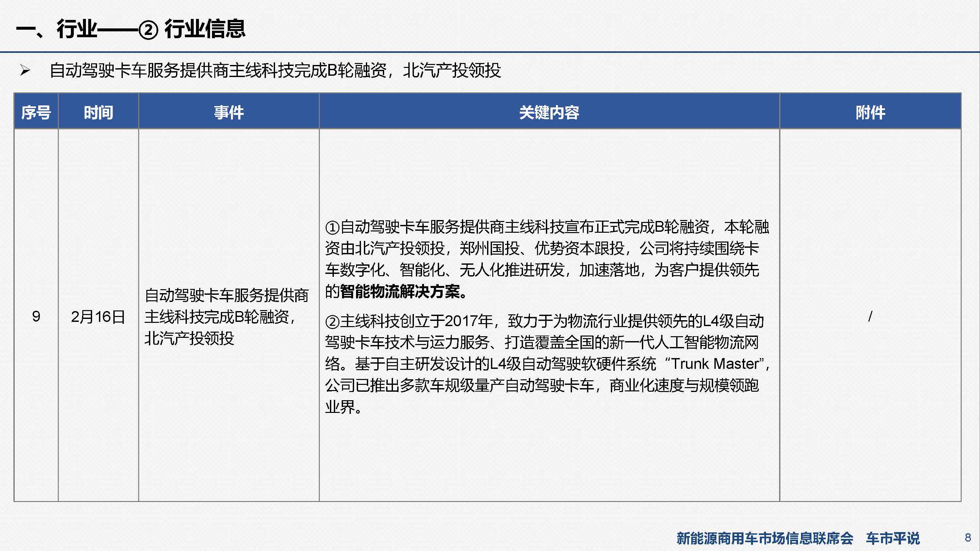The image size is (980, 551).
Task: Click the paragraph starting ①自动驾驶卡车服务提供商
Action: coord(547,259)
